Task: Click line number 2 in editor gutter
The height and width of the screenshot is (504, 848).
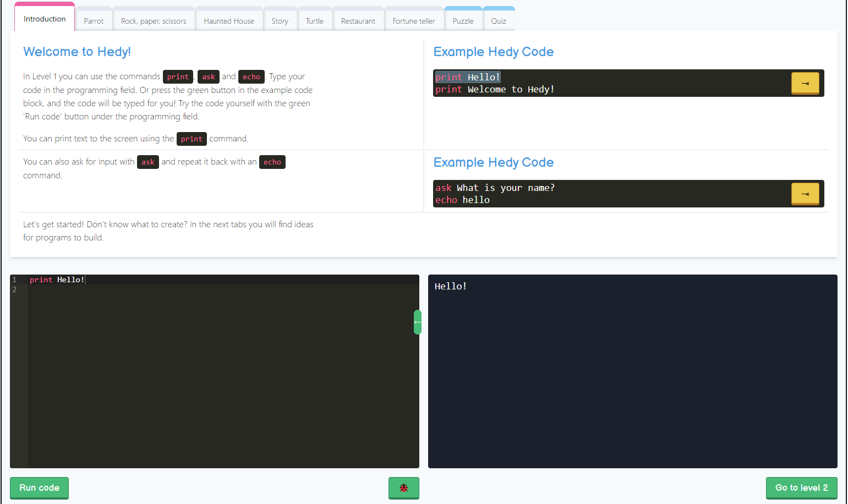Action: click(14, 289)
